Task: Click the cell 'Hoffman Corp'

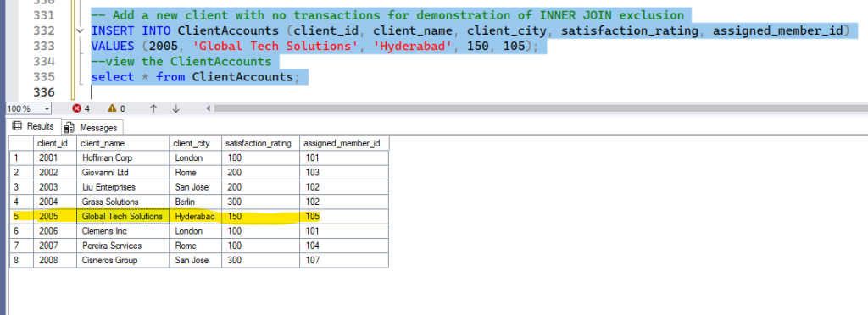Action: click(123, 157)
